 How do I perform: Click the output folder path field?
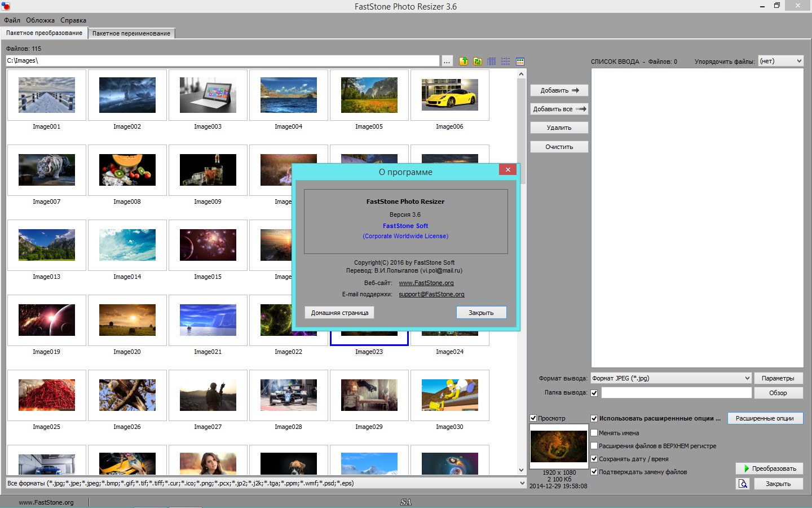point(677,393)
